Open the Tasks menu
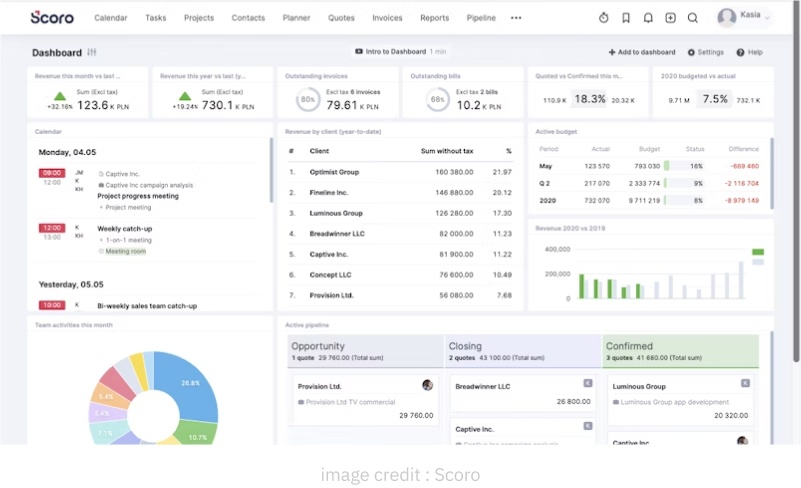Image resolution: width=801 pixels, height=488 pixels. 155,18
